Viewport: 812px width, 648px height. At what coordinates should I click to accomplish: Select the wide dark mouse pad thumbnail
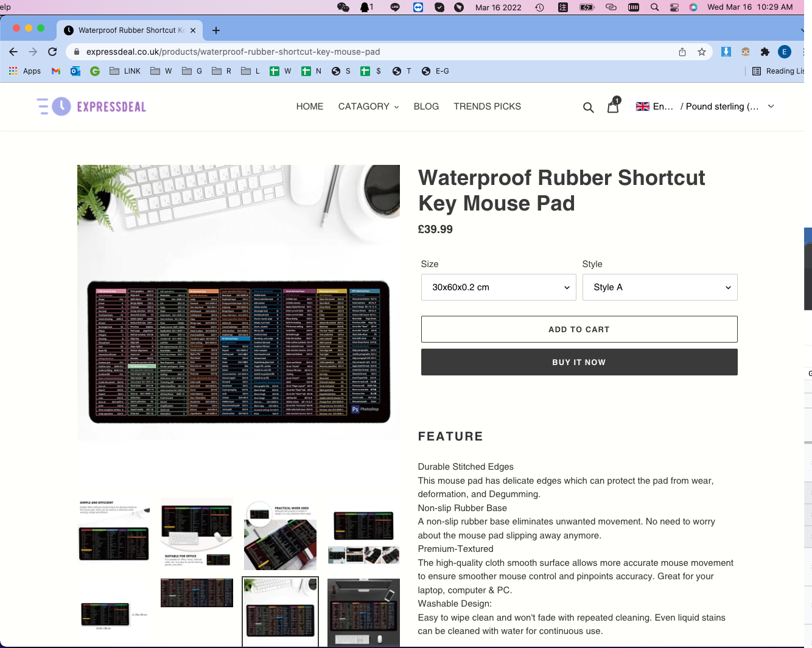(197, 593)
